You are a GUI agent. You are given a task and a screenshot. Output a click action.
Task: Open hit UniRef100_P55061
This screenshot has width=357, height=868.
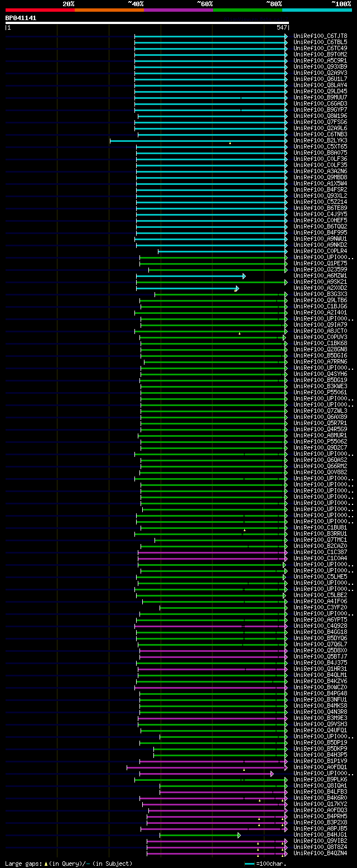pos(320,392)
